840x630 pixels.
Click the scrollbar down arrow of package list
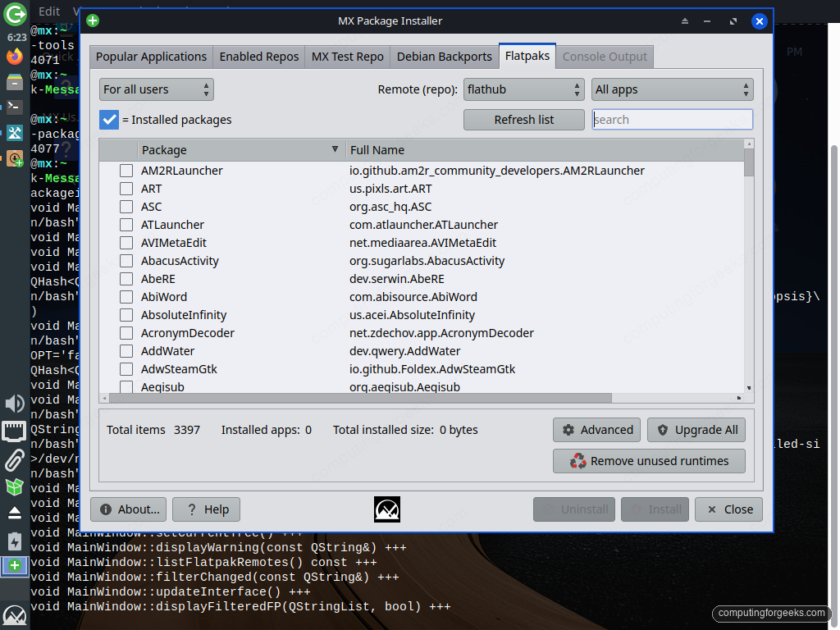pyautogui.click(x=749, y=388)
